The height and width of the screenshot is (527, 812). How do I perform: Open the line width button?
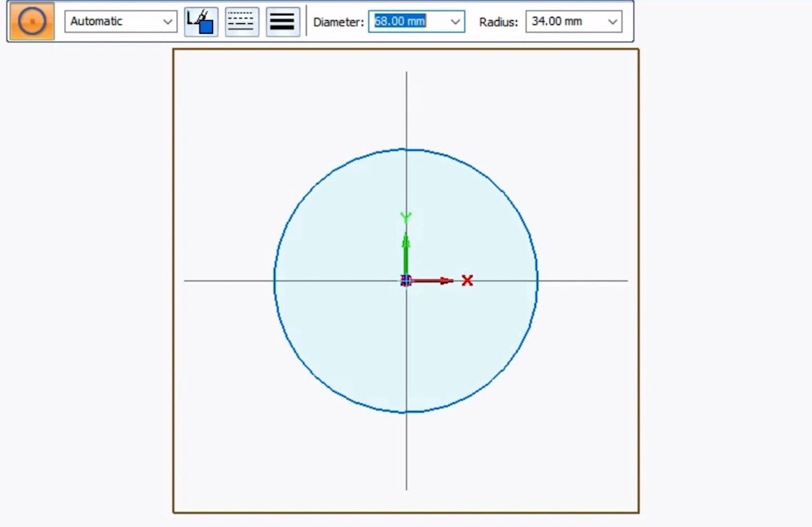(x=283, y=22)
